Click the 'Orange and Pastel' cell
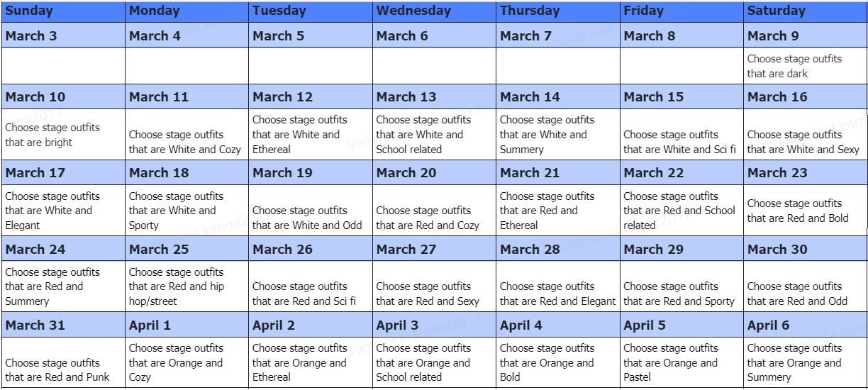This screenshot has height=390, width=868. pyautogui.click(x=681, y=362)
